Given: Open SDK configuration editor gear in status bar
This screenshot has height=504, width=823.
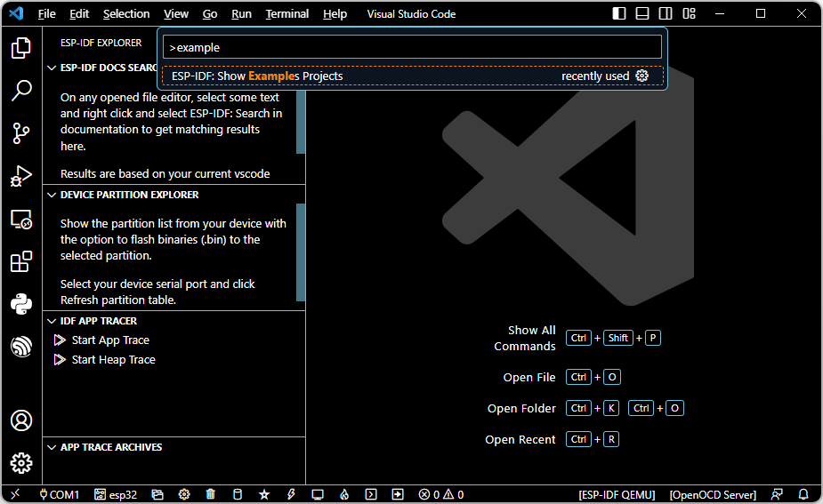Looking at the screenshot, I should click(183, 494).
